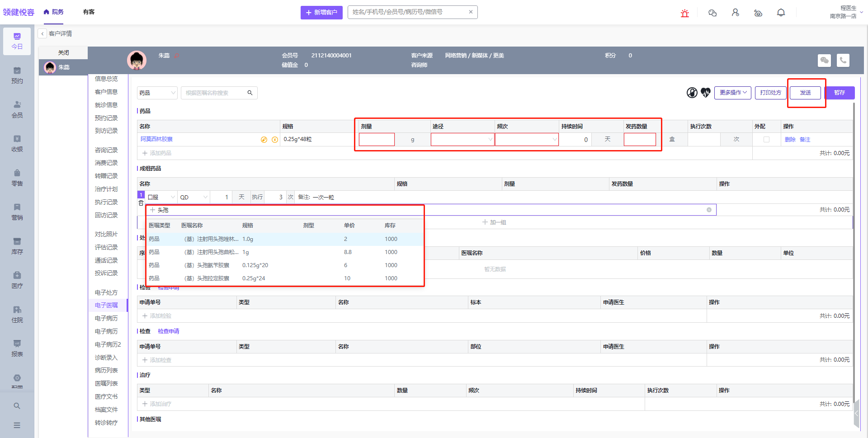Click the sidebar search magnifier icon
This screenshot has height=438, width=868.
click(x=17, y=406)
